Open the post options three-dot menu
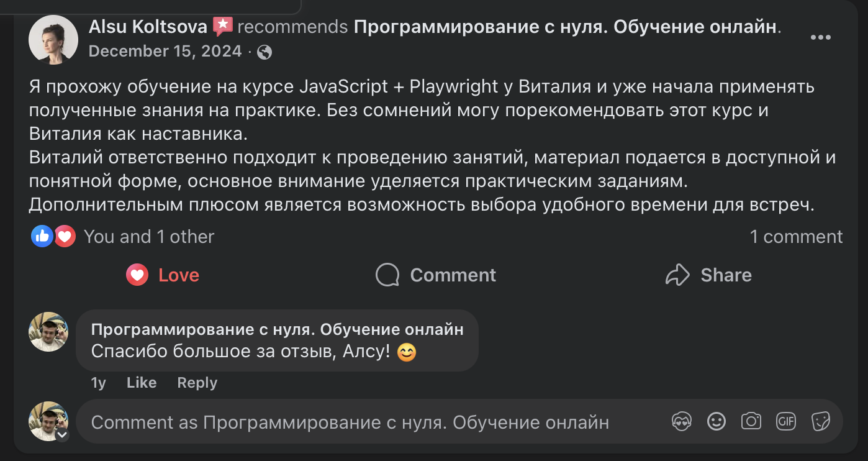The height and width of the screenshot is (461, 868). [x=821, y=37]
